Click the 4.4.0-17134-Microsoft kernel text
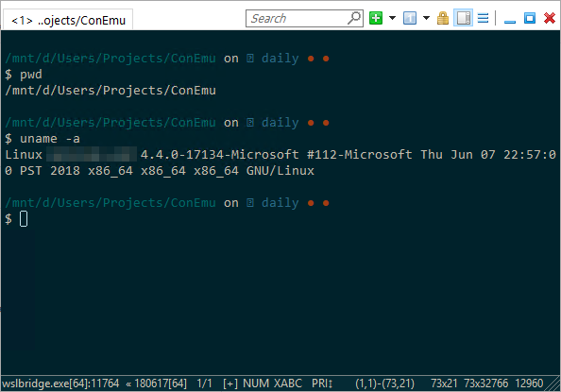 coord(220,155)
